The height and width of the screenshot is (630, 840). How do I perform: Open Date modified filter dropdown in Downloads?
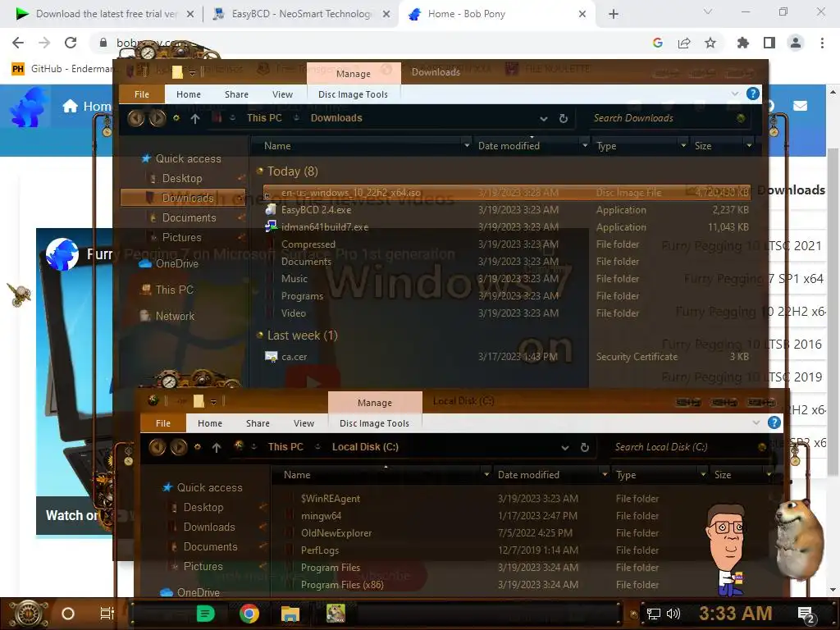click(584, 146)
